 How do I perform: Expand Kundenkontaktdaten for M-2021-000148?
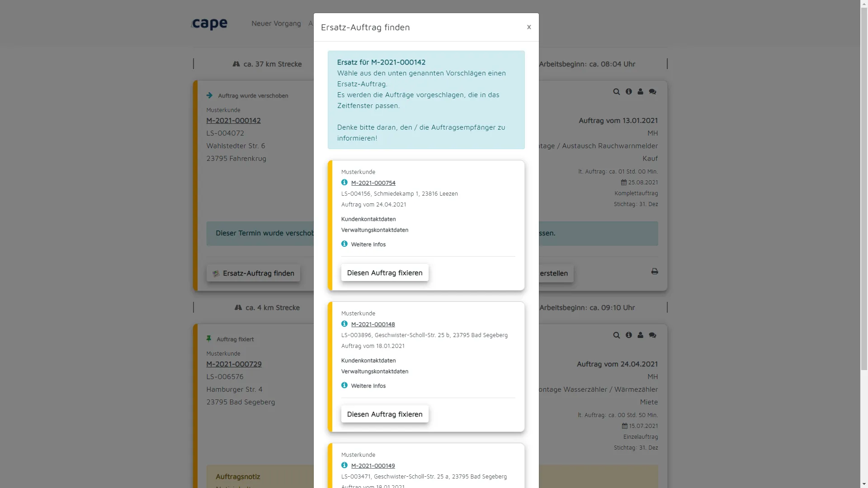click(368, 361)
